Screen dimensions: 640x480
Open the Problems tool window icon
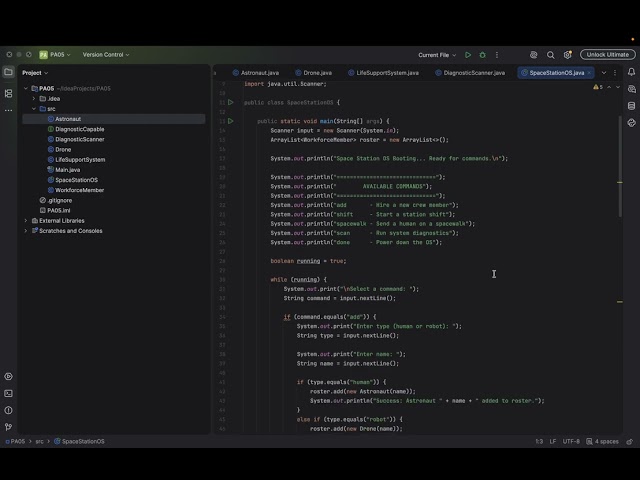[x=8, y=410]
